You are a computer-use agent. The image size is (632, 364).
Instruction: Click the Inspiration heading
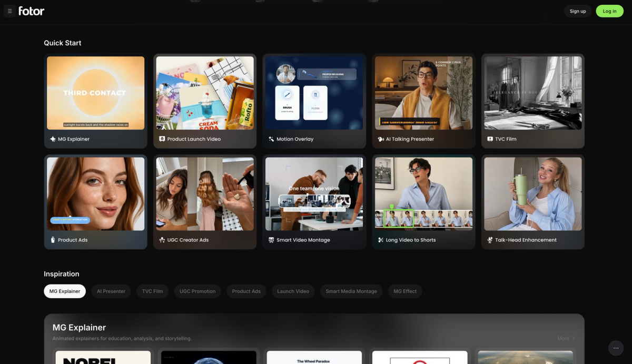click(62, 274)
